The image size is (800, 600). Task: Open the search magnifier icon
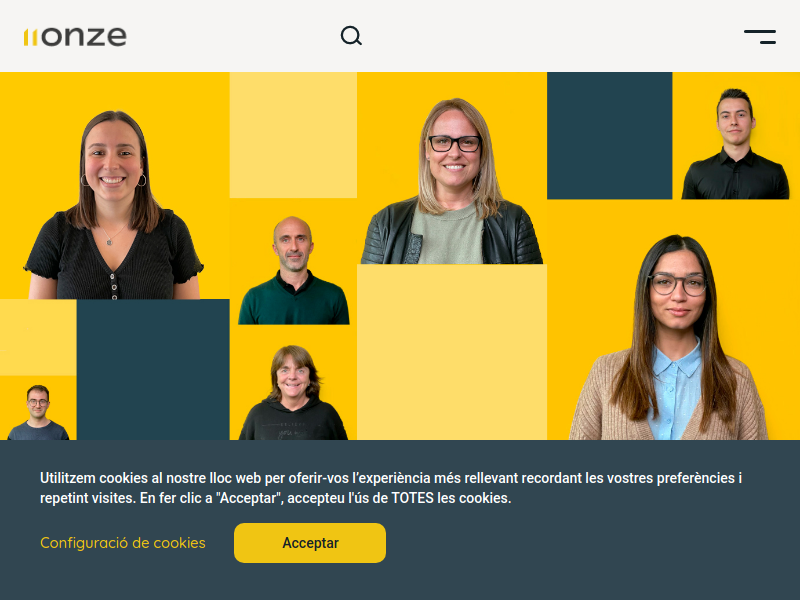coord(351,36)
